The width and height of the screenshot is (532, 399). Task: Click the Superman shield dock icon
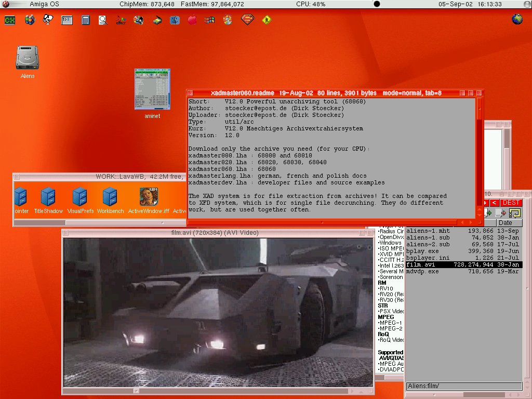click(x=247, y=20)
